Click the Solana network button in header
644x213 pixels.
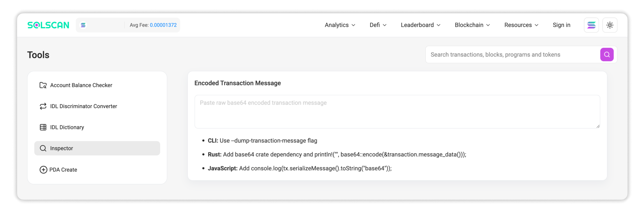coord(591,25)
